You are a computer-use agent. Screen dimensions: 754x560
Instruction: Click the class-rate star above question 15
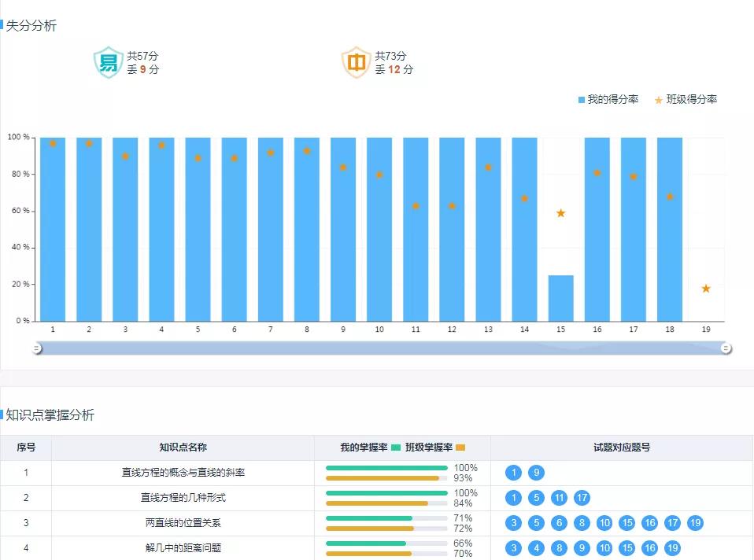tap(560, 213)
